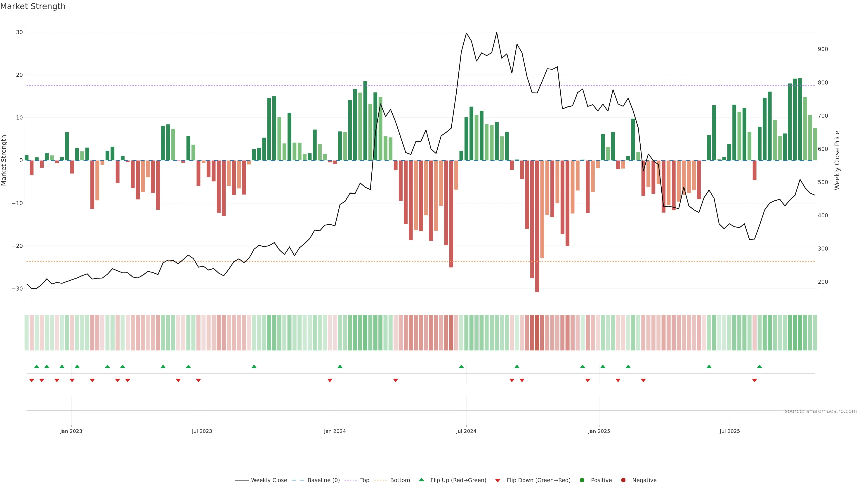Click the −30 tick on left strength axis

click(x=17, y=289)
